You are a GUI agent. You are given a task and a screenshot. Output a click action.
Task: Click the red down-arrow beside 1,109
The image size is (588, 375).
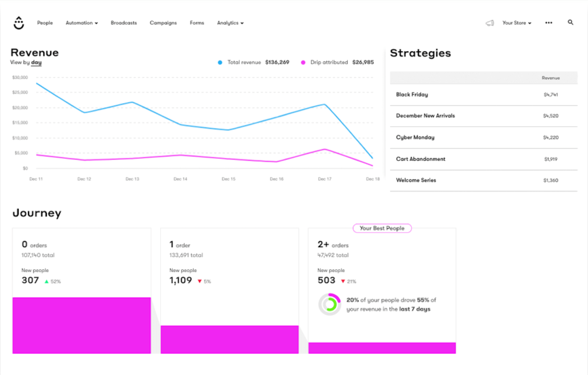point(199,281)
